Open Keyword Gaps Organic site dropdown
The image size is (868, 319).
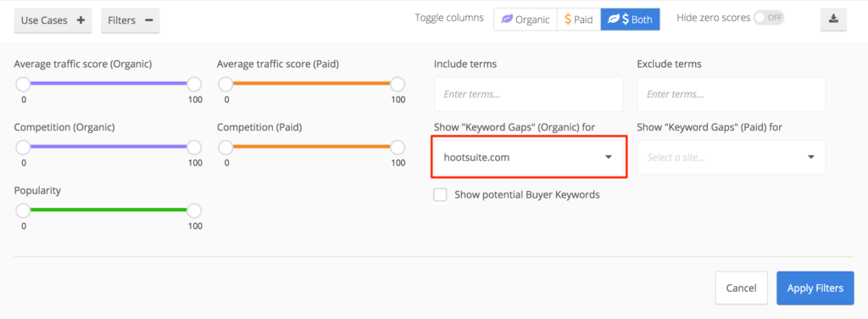coord(529,157)
